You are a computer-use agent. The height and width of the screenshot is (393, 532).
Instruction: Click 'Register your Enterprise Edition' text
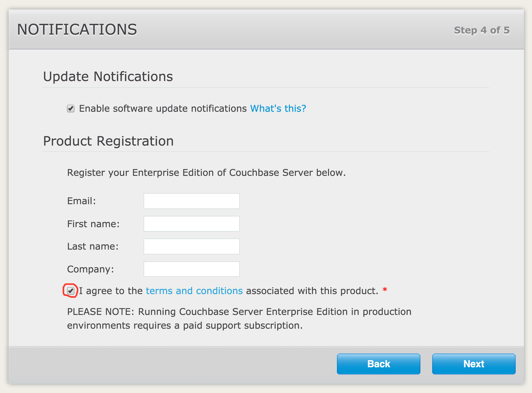click(206, 173)
